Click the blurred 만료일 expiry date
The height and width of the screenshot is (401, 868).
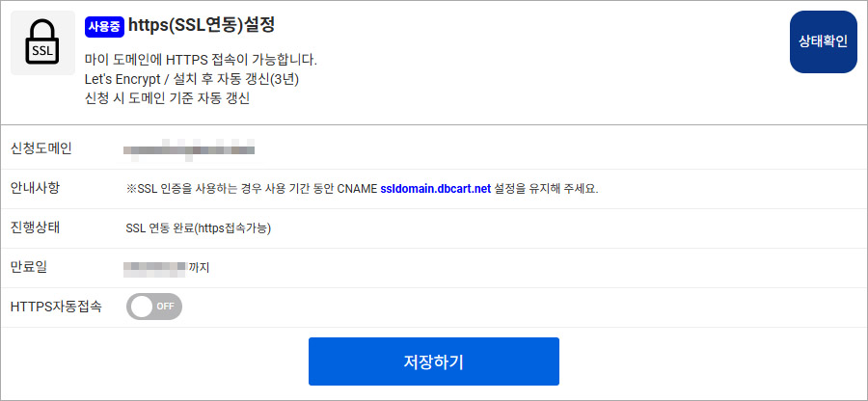[155, 267]
